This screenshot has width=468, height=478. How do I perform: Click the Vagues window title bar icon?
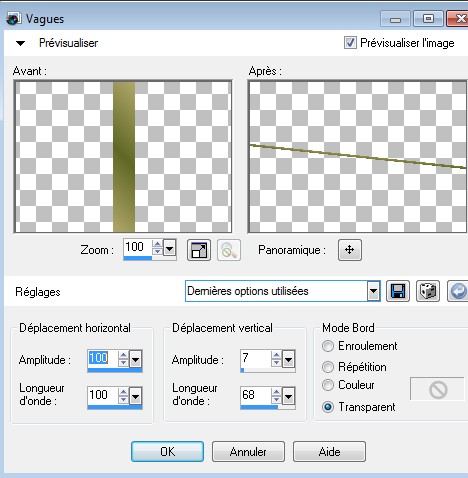[x=14, y=19]
